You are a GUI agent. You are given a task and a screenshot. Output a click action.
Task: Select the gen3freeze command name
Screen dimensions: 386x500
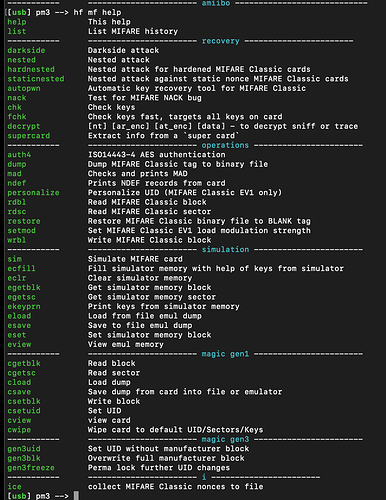tap(31, 468)
